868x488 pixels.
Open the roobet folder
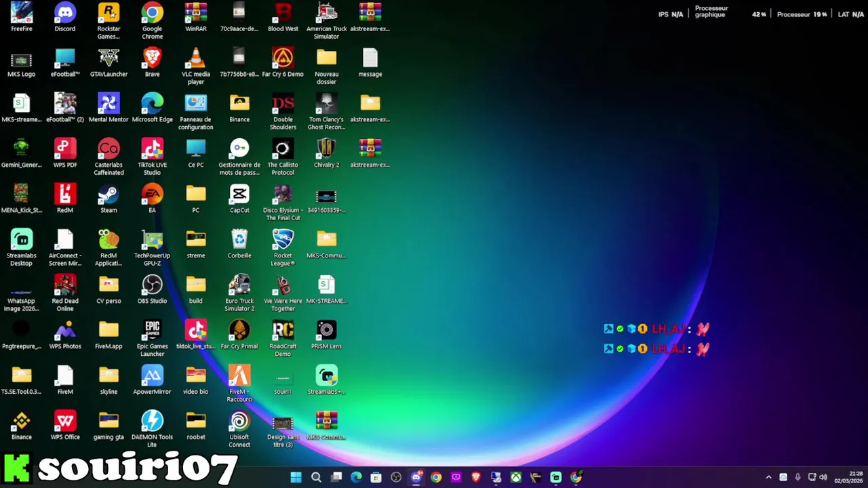tap(196, 426)
